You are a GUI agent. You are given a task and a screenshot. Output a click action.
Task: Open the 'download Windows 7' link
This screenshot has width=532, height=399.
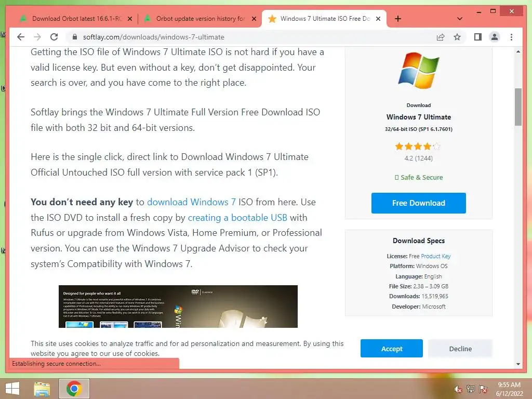pos(191,202)
